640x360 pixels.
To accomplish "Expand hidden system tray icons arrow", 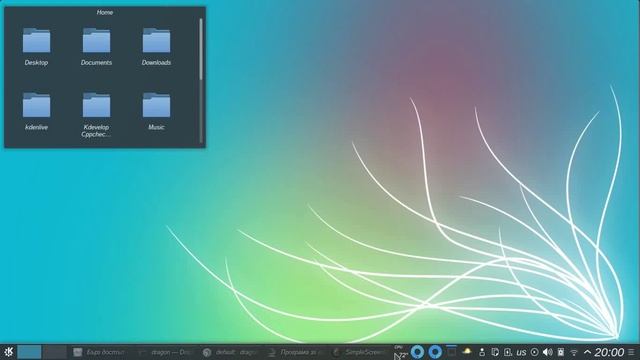I will click(x=587, y=352).
